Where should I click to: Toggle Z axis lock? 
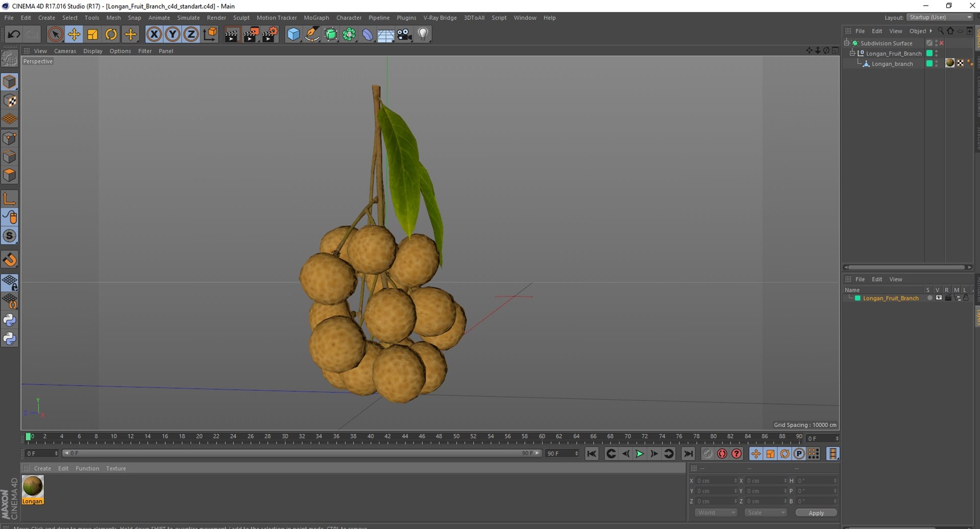pyautogui.click(x=191, y=35)
